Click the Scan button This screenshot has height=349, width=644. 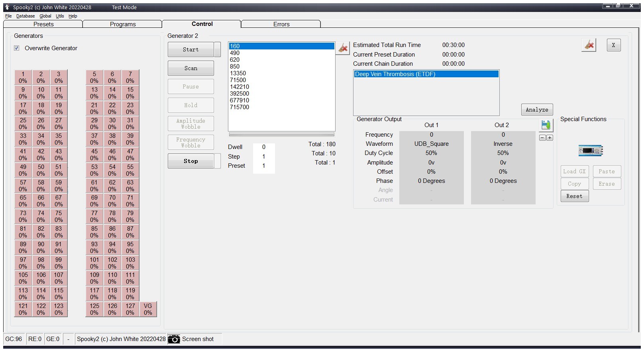190,68
